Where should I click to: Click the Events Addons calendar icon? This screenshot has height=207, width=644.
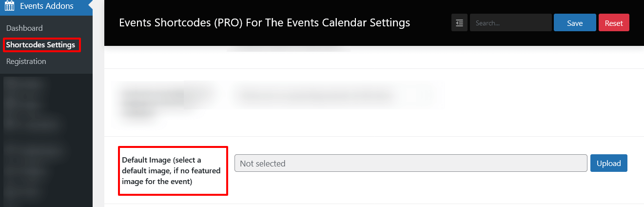[9, 6]
